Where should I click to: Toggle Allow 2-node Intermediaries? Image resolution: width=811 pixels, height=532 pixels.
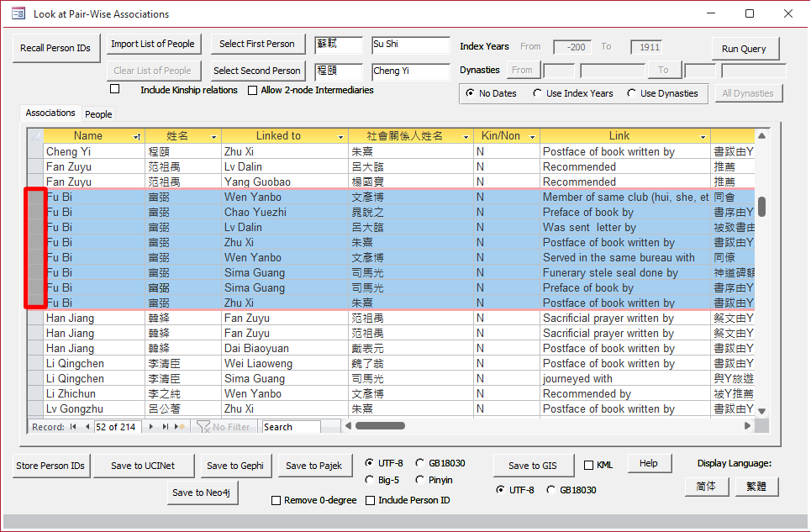click(x=252, y=91)
